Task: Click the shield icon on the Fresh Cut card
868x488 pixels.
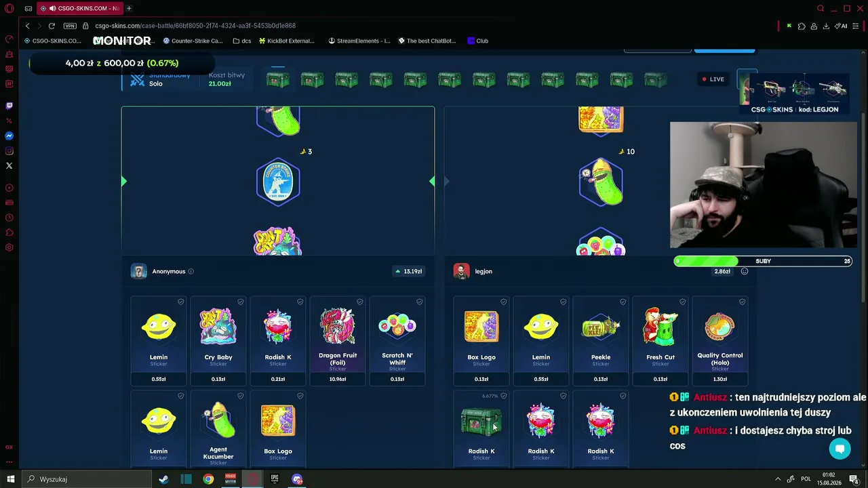Action: (x=682, y=302)
